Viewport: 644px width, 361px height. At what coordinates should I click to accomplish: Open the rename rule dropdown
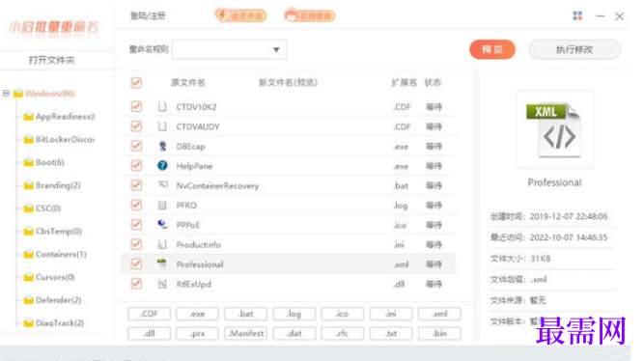(230, 49)
